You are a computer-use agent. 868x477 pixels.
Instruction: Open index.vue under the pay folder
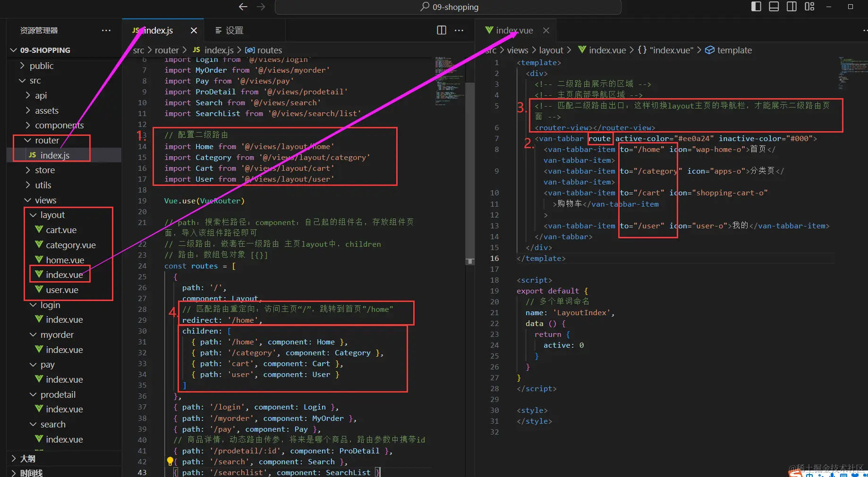(x=64, y=379)
